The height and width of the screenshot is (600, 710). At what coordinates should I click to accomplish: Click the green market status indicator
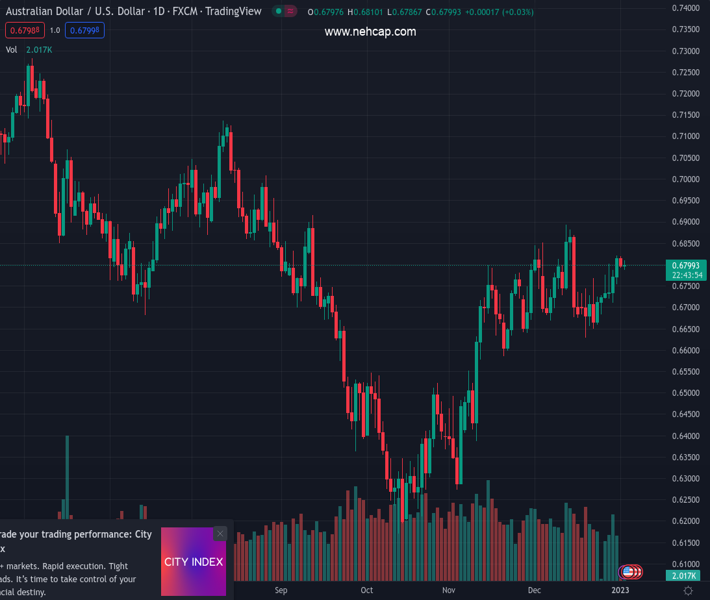pyautogui.click(x=278, y=12)
